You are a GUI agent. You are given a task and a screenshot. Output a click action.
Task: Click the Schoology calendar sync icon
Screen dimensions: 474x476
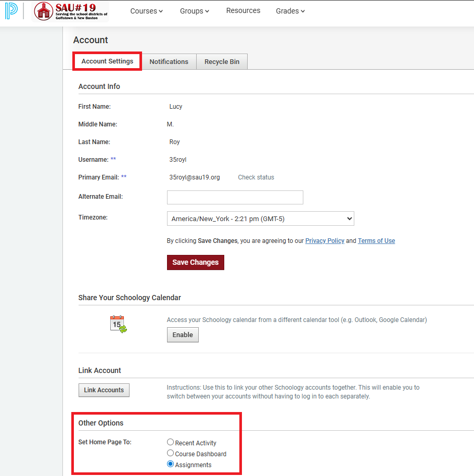point(118,324)
